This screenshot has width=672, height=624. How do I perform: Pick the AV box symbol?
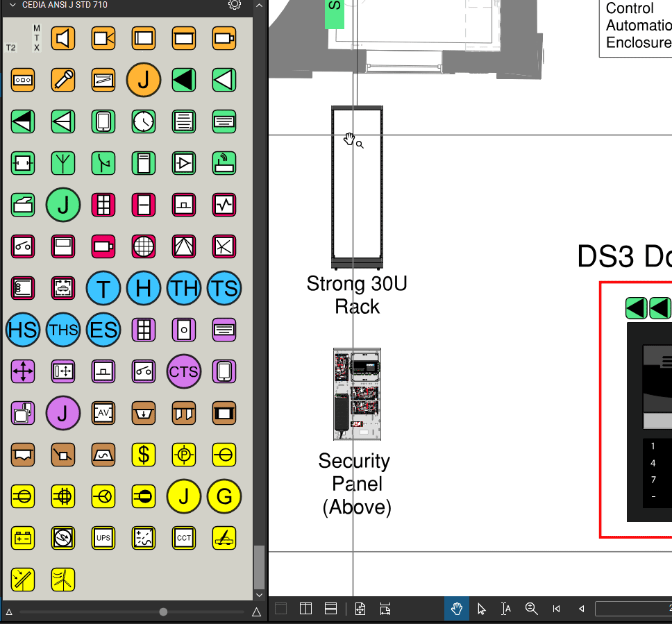click(103, 413)
